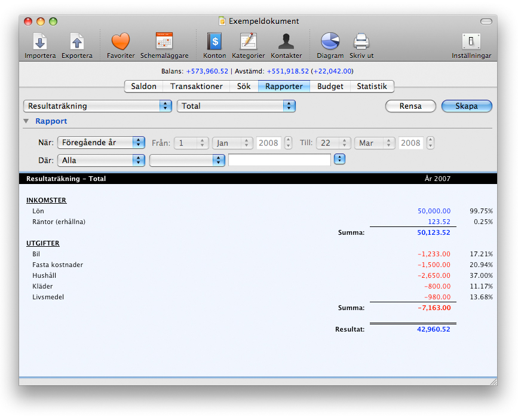Select the Rapporter tab
The image size is (518, 420).
tap(284, 86)
